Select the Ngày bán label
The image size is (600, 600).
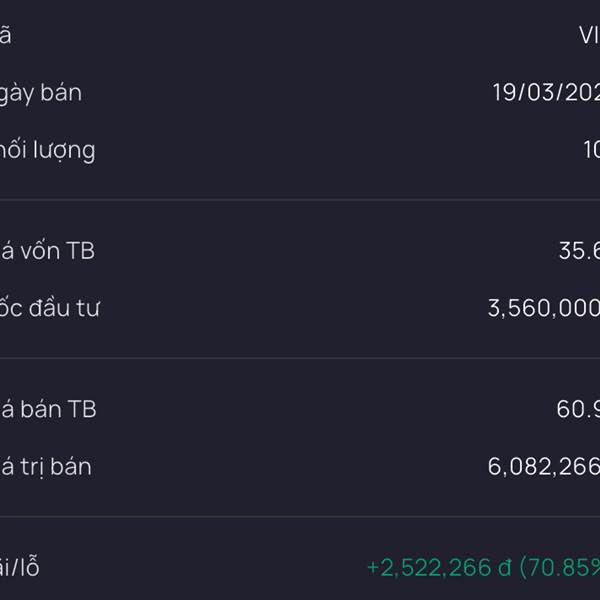pyautogui.click(x=41, y=93)
